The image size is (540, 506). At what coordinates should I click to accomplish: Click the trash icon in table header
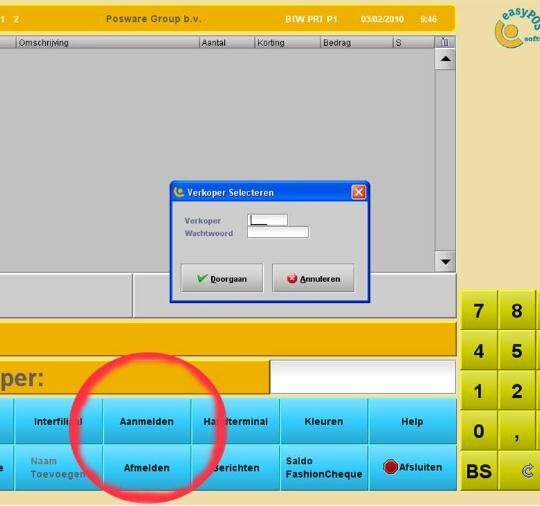pos(445,42)
